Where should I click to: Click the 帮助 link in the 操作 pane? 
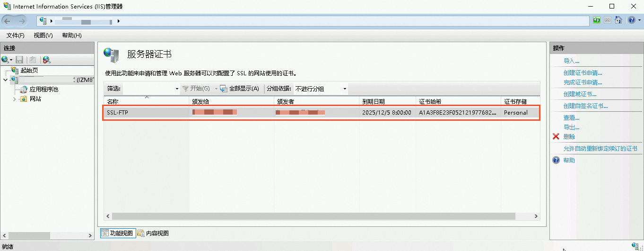pos(569,161)
